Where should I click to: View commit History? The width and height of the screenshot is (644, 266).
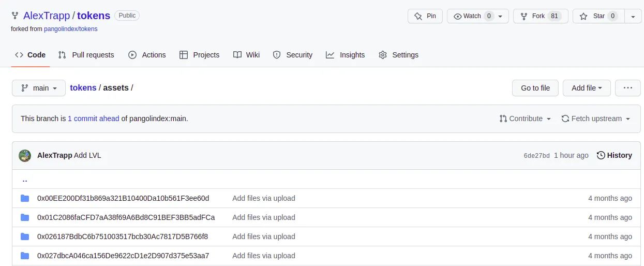click(615, 155)
